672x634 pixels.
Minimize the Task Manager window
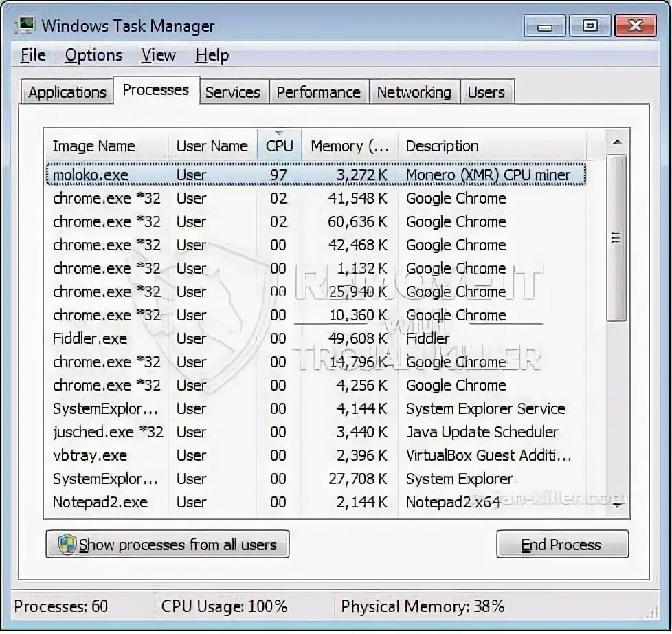(x=545, y=25)
